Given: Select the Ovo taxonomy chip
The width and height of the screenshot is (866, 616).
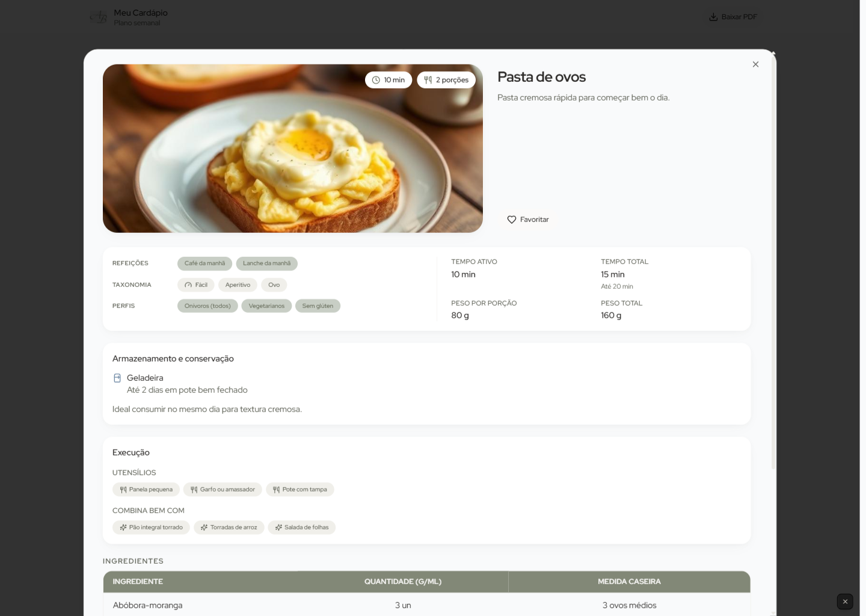Looking at the screenshot, I should pyautogui.click(x=274, y=285).
